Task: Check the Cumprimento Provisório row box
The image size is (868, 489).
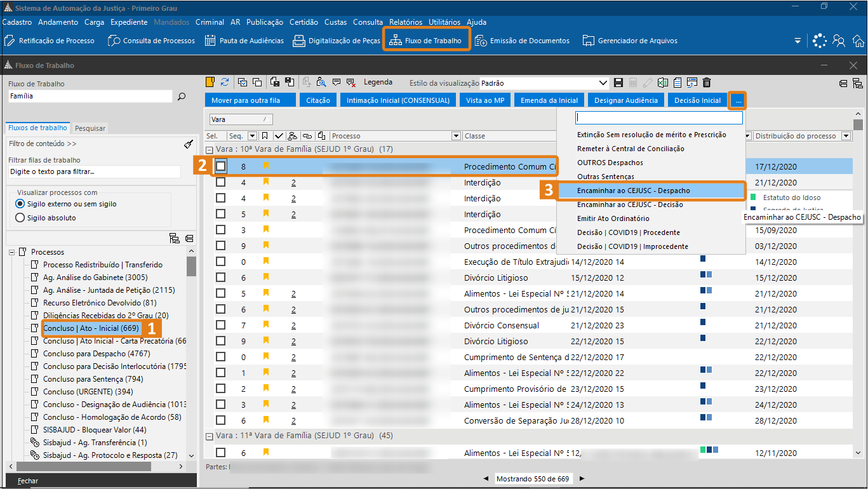Action: pos(220,389)
